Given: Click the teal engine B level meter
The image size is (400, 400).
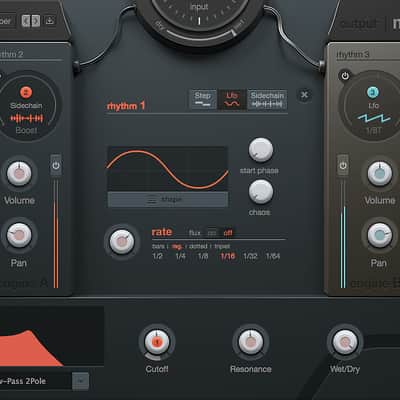Looking at the screenshot, I should (343, 234).
